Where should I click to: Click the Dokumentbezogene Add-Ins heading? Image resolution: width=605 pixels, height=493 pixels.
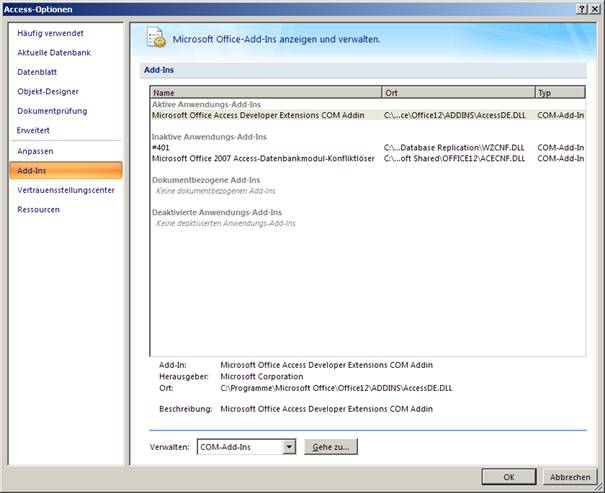(x=206, y=180)
